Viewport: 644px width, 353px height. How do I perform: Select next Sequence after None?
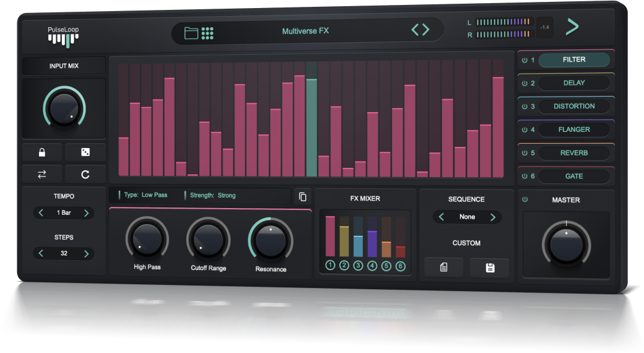tap(492, 217)
